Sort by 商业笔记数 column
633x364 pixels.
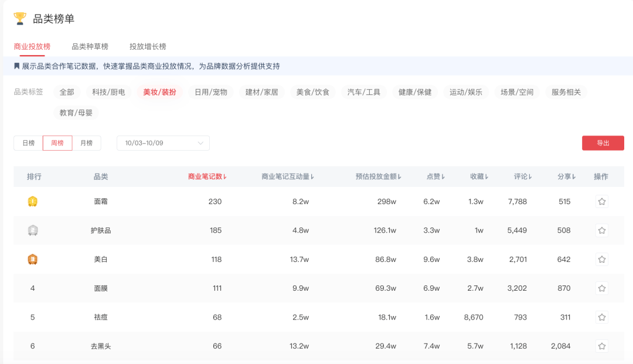click(x=207, y=176)
